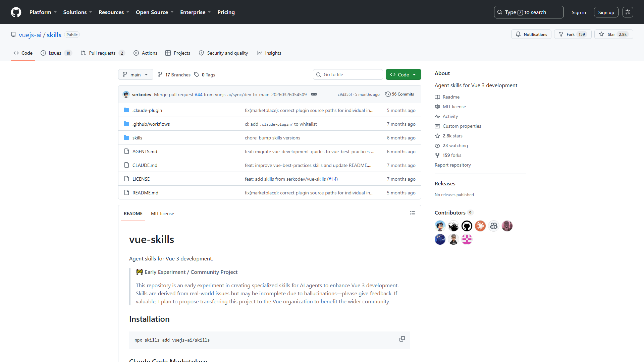View 17 Branches
Viewport: 644px width, 362px height.
(174, 74)
